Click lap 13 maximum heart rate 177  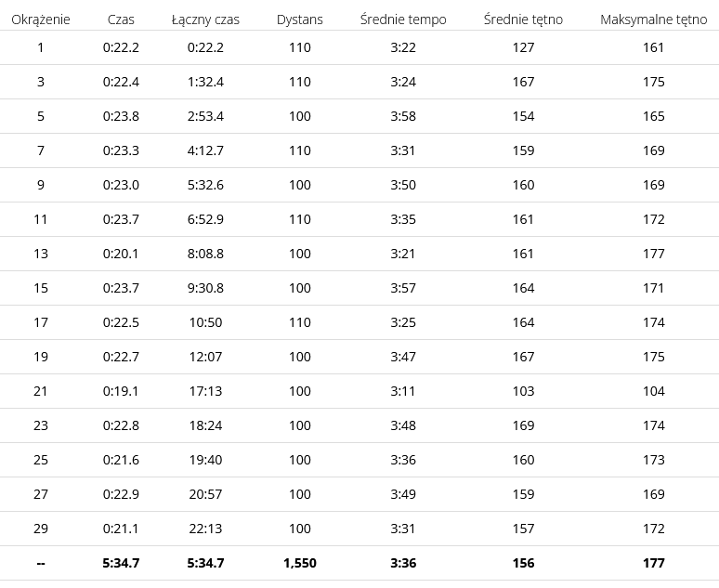653,254
